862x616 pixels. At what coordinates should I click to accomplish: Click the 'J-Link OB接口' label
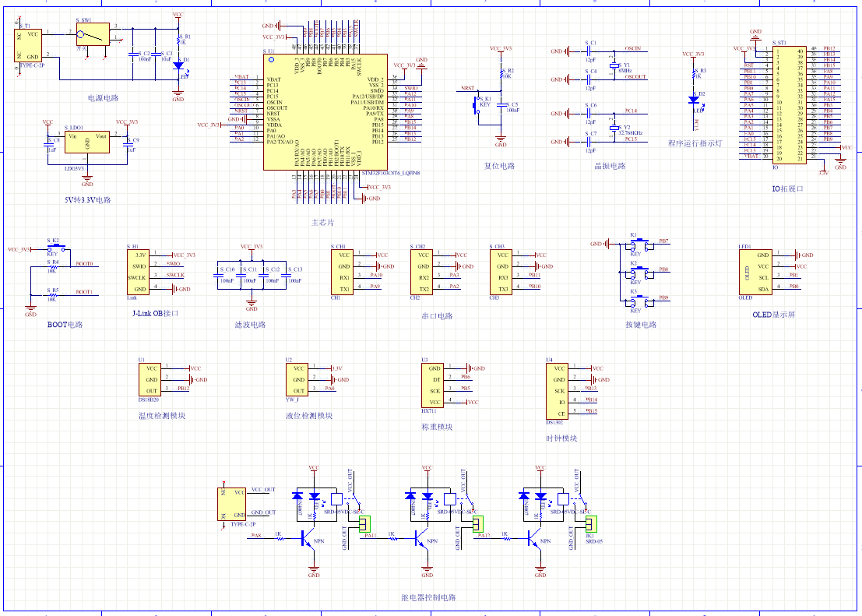pos(156,313)
